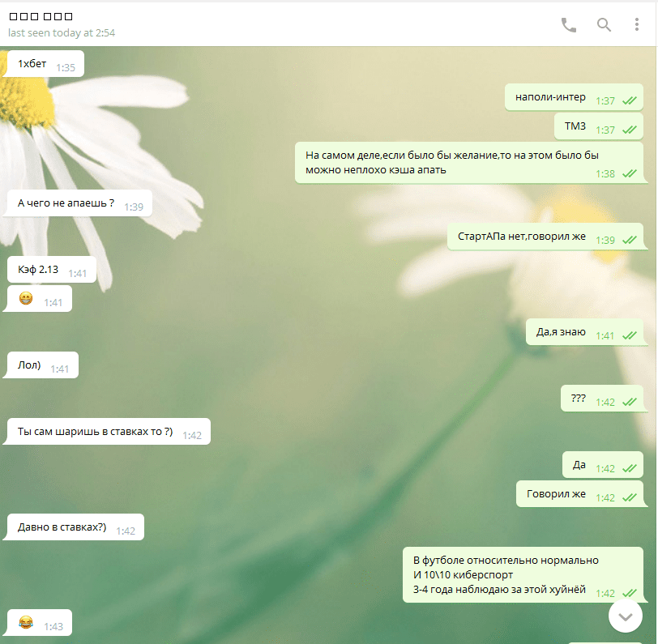Jump to latest messages with down-arrow button
This screenshot has height=644, width=658.
tap(625, 616)
